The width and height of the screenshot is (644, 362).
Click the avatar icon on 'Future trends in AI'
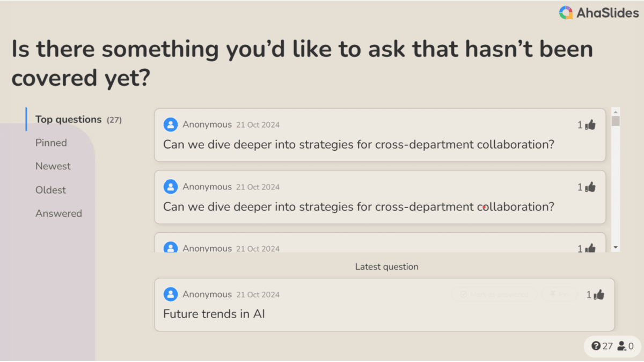tap(171, 294)
